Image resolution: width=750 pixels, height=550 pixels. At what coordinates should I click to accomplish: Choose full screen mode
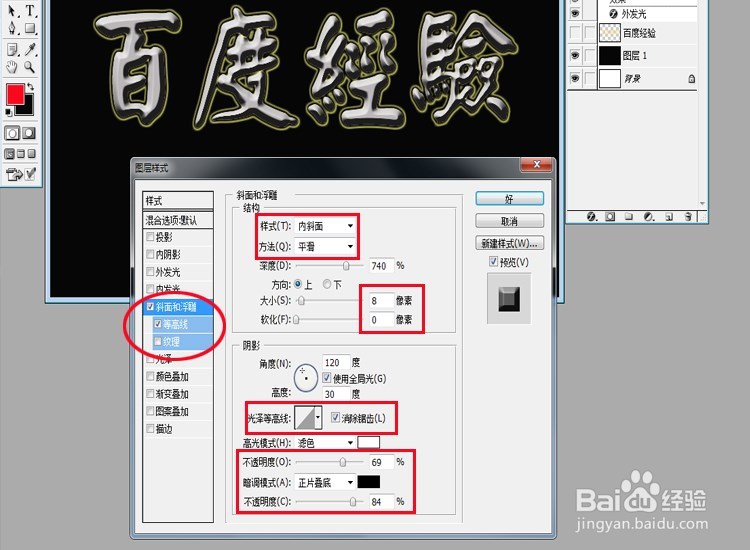click(x=31, y=154)
